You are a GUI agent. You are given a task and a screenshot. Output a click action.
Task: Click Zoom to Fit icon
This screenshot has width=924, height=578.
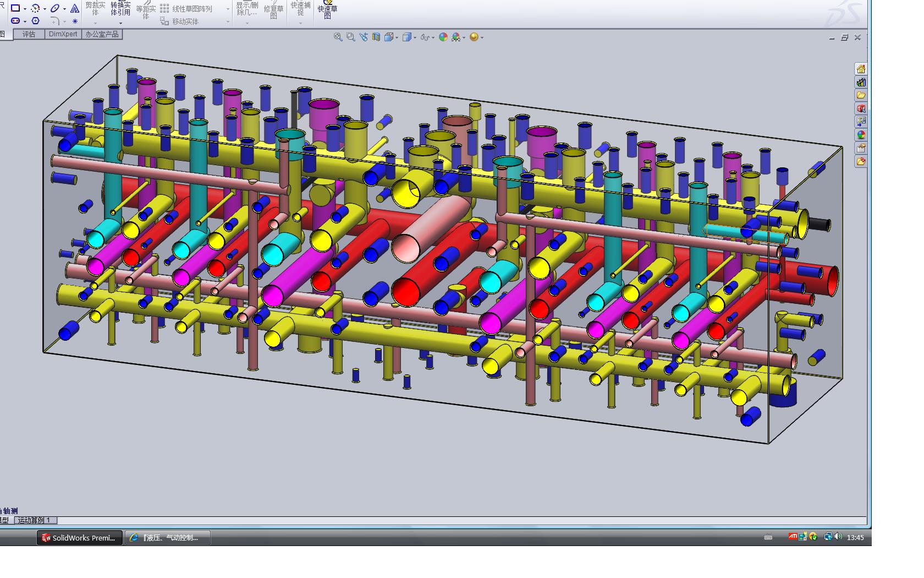(338, 37)
